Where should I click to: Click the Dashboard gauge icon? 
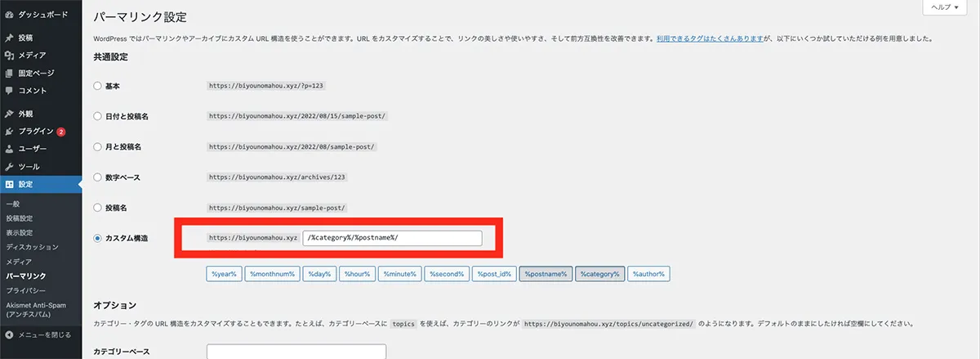point(9,16)
